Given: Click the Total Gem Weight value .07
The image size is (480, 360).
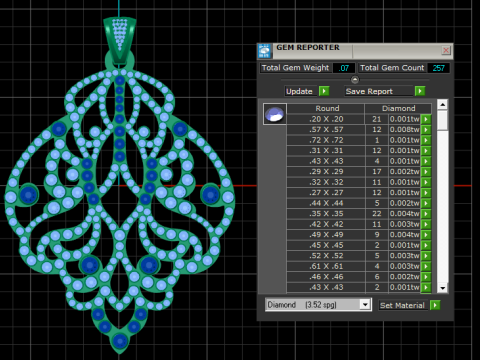Looking at the screenshot, I should (344, 68).
